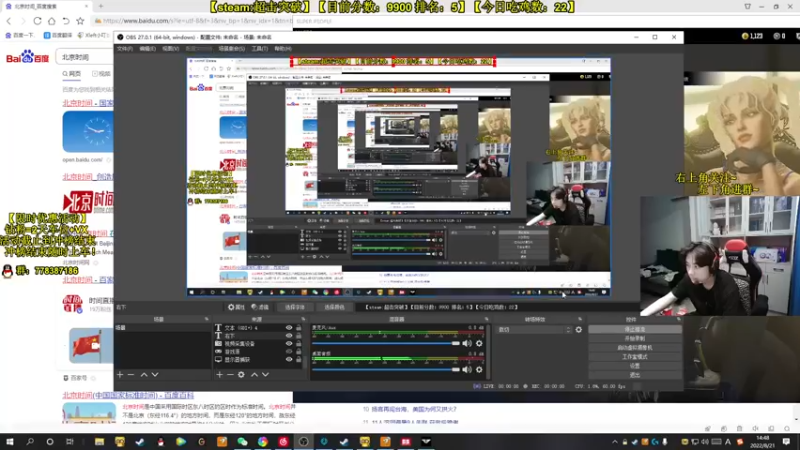The width and height of the screenshot is (800, 450).
Task: Reload the Baidu page
Action: (x=37, y=21)
